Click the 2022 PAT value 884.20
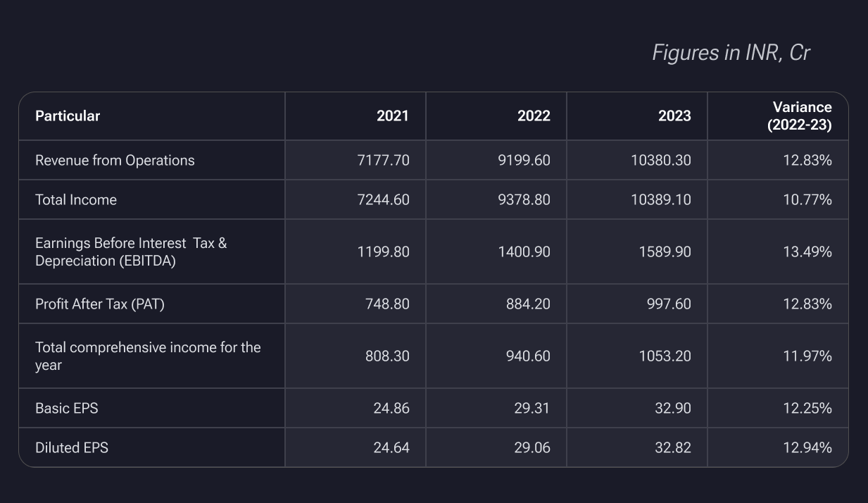Screen dimensions: 868x503 point(528,304)
